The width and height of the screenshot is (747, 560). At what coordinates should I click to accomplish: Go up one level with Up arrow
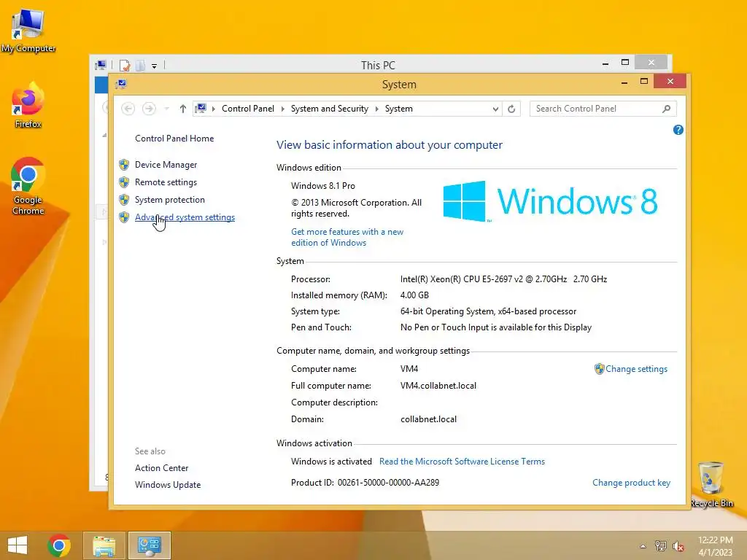pyautogui.click(x=183, y=109)
